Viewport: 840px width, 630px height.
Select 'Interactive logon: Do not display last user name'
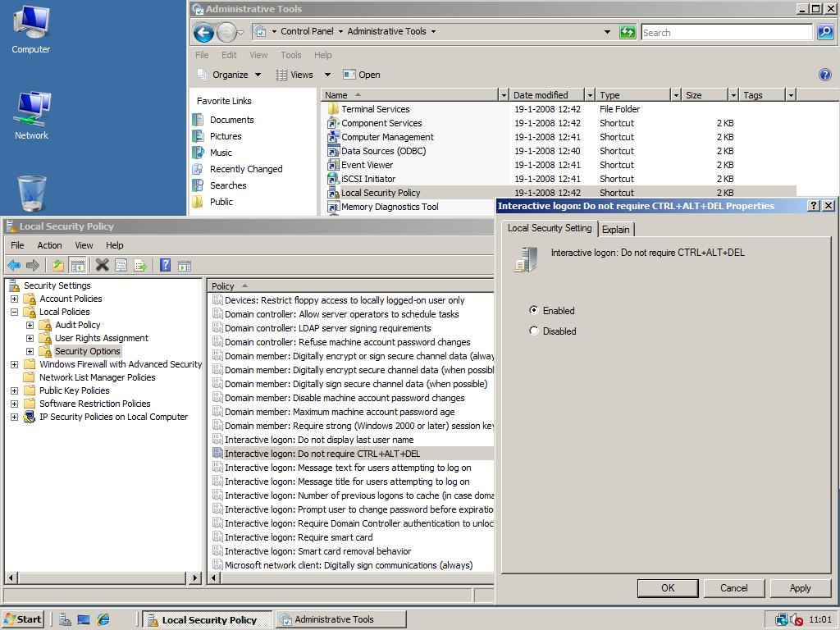point(319,440)
